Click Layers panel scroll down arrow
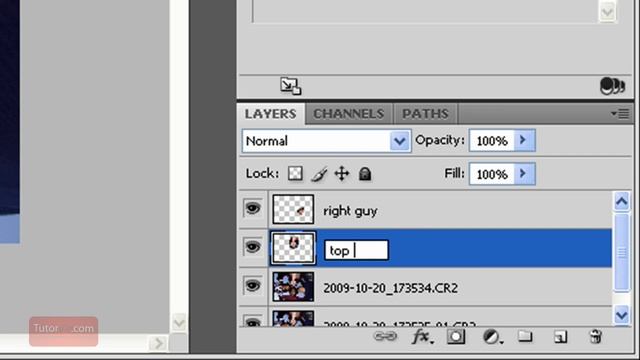640x360 pixels. (x=621, y=315)
